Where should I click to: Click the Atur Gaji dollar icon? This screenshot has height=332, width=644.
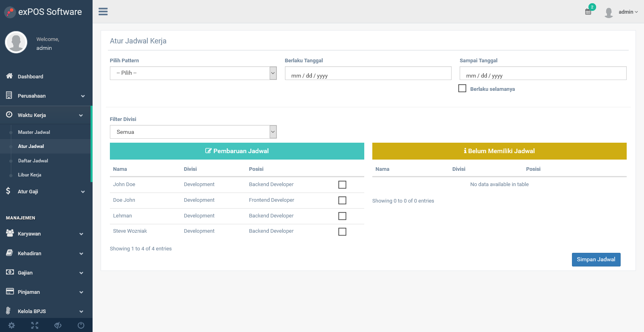click(x=8, y=191)
